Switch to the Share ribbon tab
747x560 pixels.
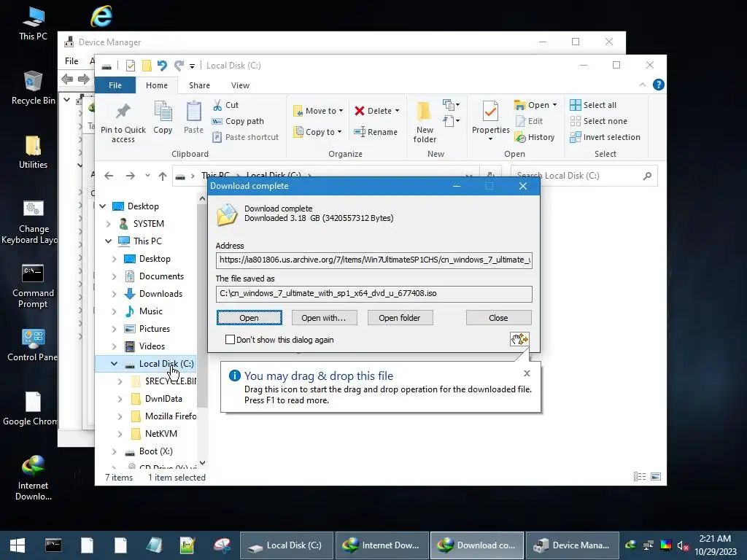[199, 85]
